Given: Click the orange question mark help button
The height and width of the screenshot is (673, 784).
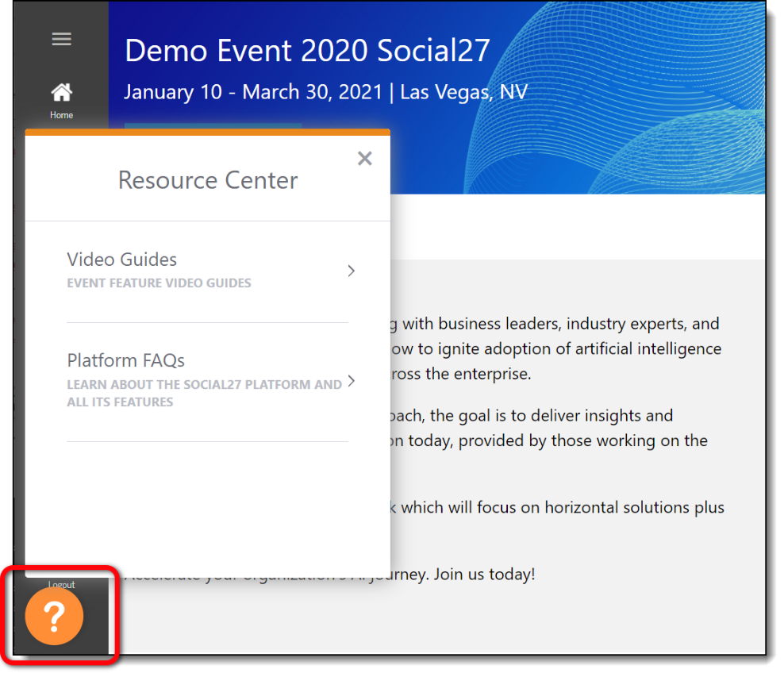Looking at the screenshot, I should point(54,616).
